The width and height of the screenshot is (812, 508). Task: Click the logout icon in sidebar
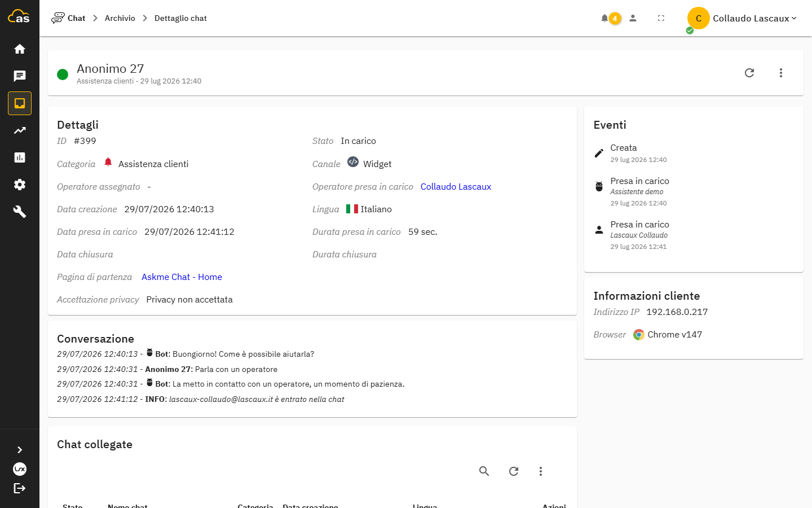click(x=20, y=488)
